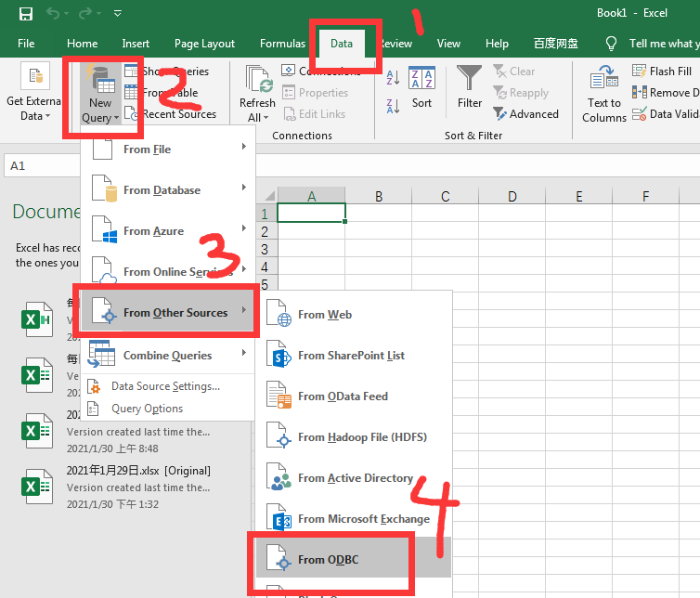
Task: Click the From Online Services file icon
Action: pyautogui.click(x=104, y=269)
